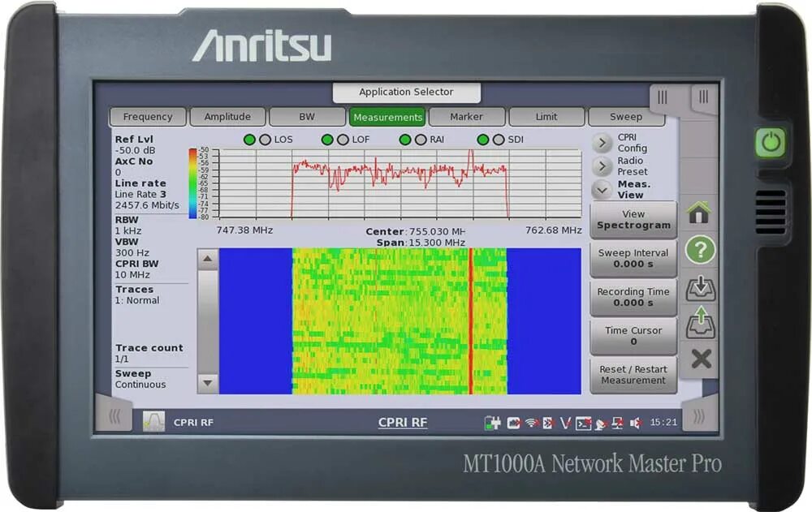Image resolution: width=812 pixels, height=512 pixels.
Task: Click the Bluetooth status icon
Action: click(x=549, y=422)
